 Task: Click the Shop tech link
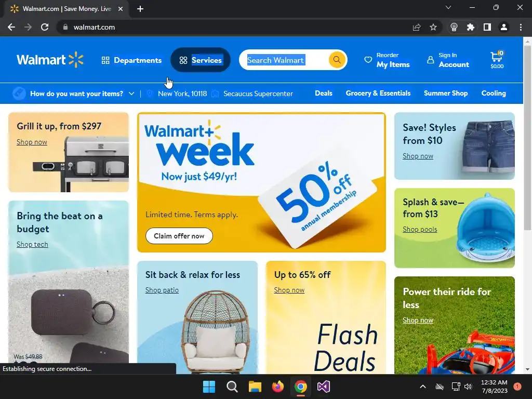32,244
